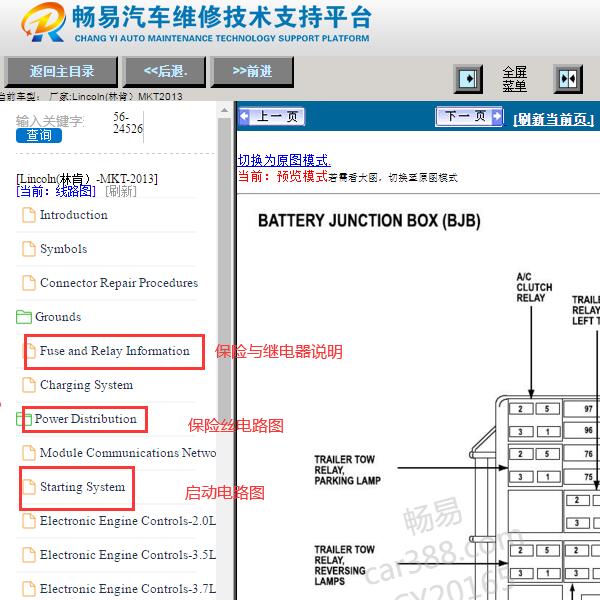Image resolution: width=600 pixels, height=600 pixels.
Task: Click the document icon next to Symbols
Action: 29,249
